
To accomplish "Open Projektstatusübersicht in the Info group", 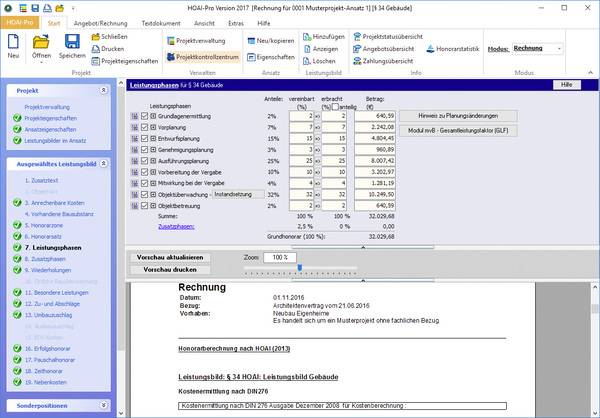I will (392, 36).
